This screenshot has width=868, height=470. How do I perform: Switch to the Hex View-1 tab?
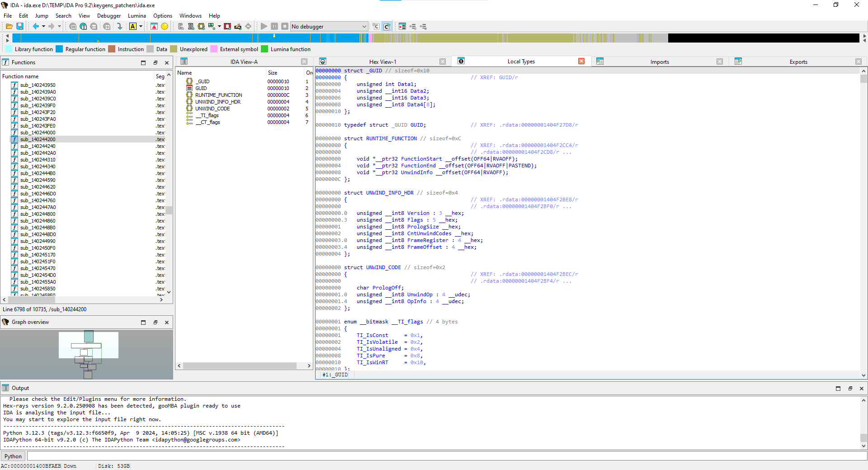(x=382, y=62)
